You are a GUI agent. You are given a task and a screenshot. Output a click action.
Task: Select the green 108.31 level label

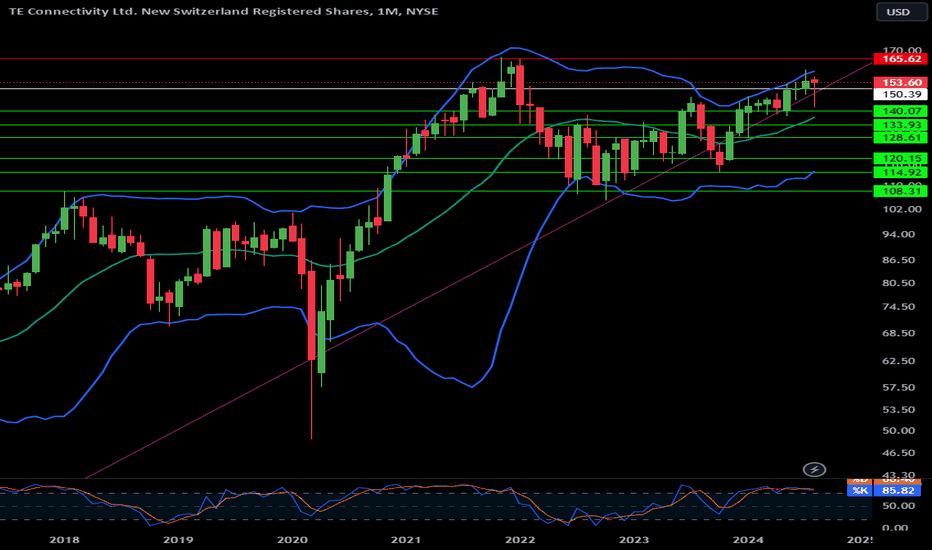coord(900,191)
